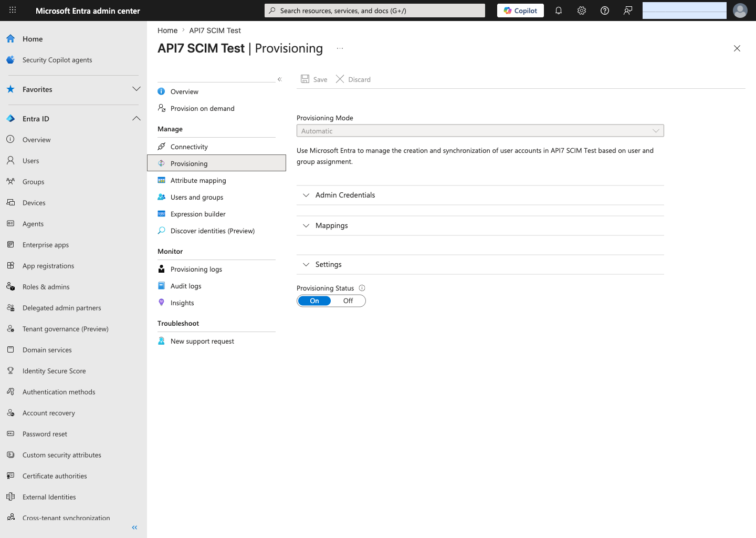This screenshot has width=756, height=538.
Task: Set Provisioning Status to Off
Action: (x=348, y=301)
